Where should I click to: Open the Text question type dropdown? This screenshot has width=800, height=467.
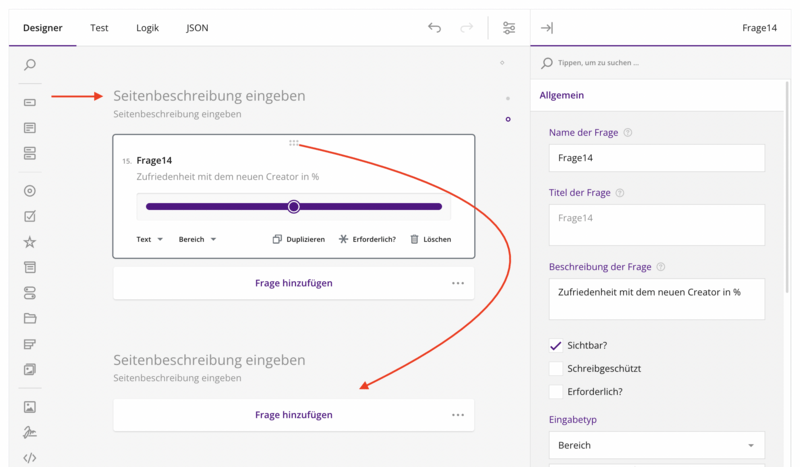tap(150, 239)
